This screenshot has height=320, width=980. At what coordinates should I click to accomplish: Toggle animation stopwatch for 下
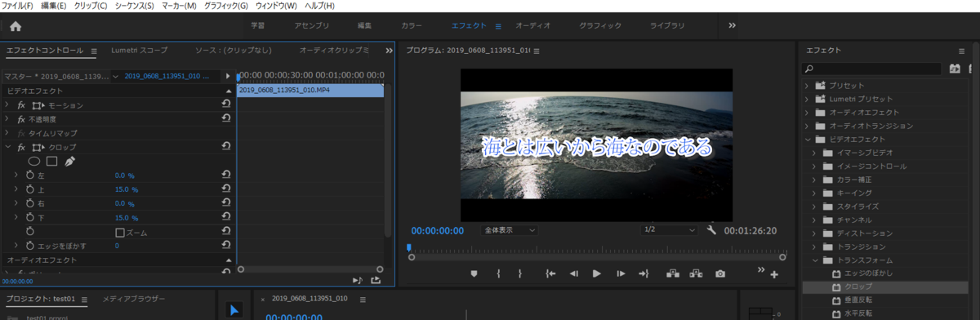[30, 218]
